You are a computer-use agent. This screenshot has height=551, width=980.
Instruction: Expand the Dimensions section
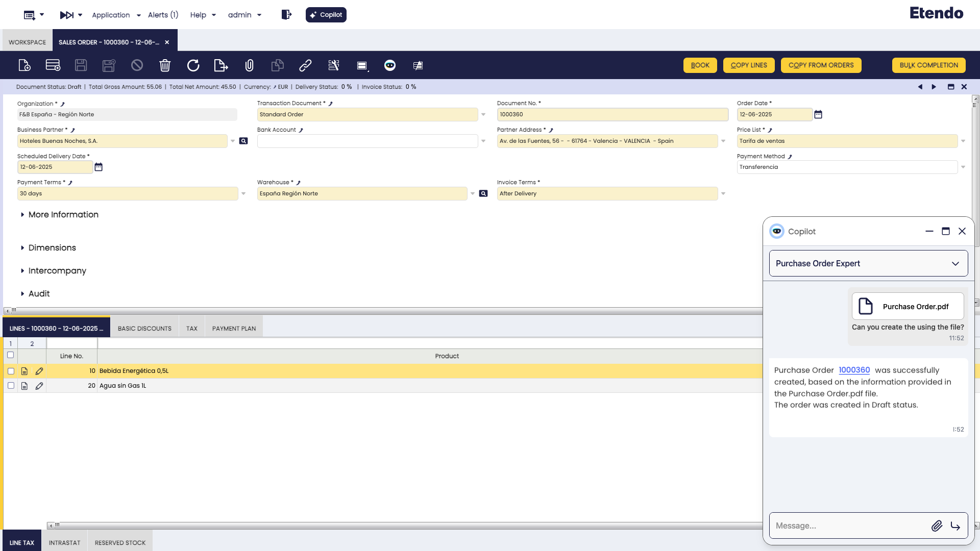pos(48,248)
